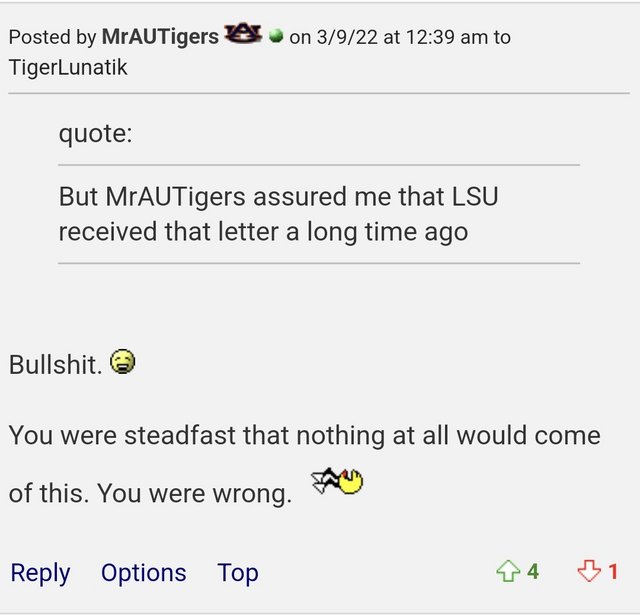Image resolution: width=640 pixels, height=615 pixels.
Task: Click the 'quote:' label
Action: pyautogui.click(x=95, y=133)
